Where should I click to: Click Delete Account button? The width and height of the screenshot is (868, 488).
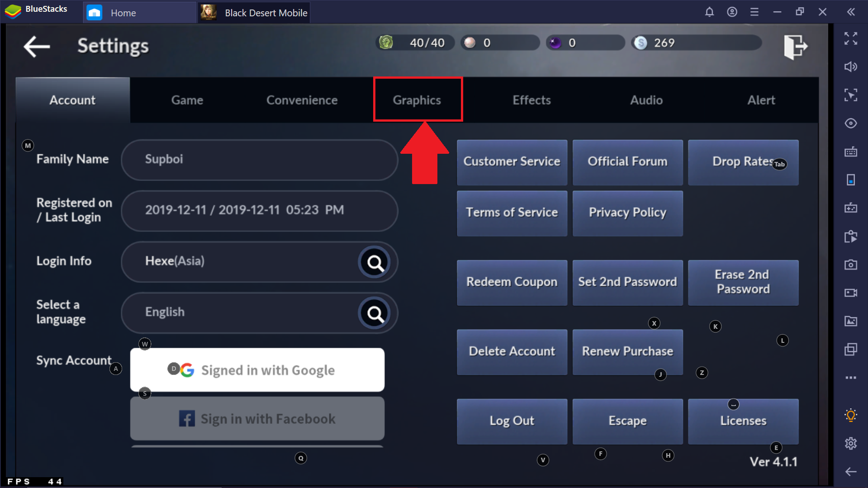(x=512, y=352)
